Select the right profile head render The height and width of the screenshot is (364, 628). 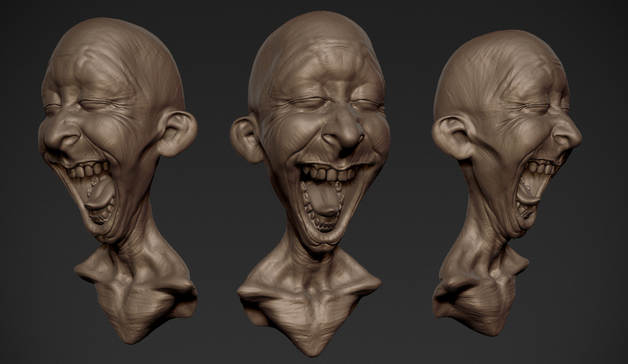507,182
